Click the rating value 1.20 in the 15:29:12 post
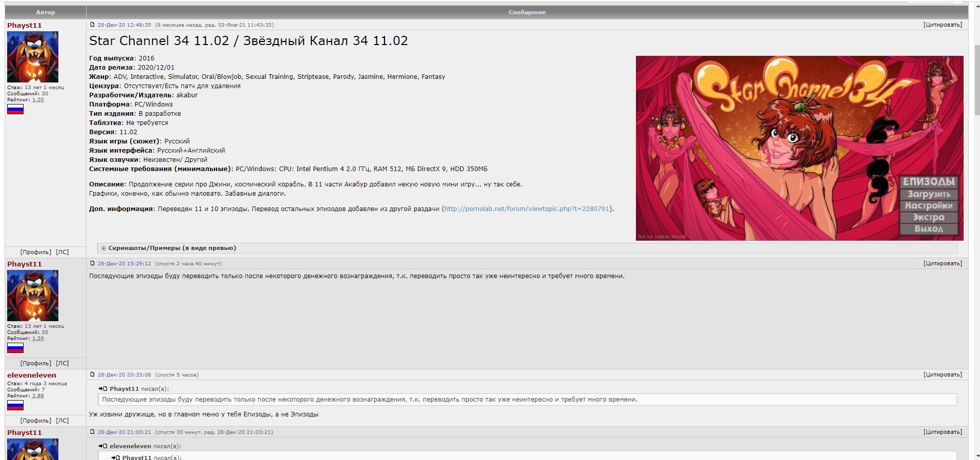This screenshot has width=980, height=460. tap(38, 339)
